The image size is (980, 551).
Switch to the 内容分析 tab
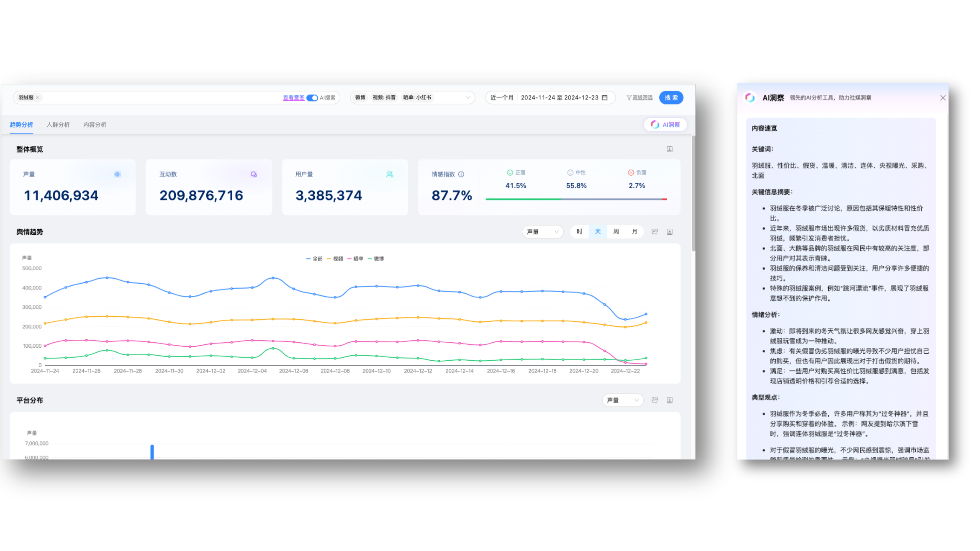point(95,125)
